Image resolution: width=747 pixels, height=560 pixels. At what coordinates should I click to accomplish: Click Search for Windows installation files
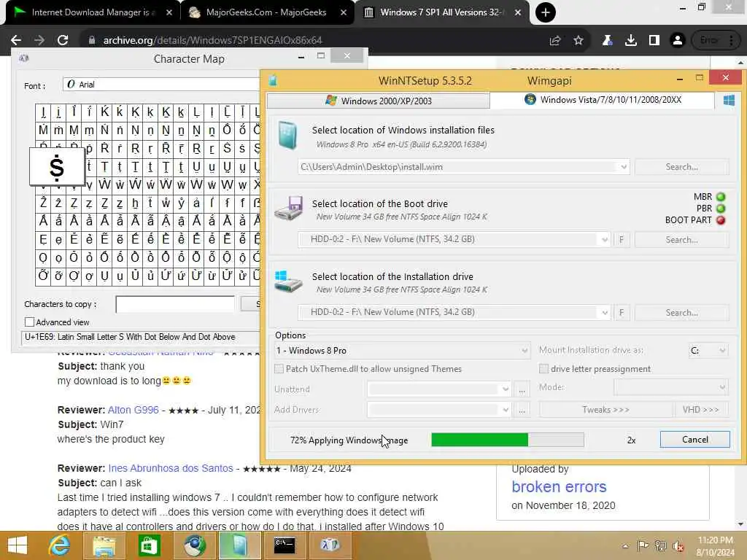[x=682, y=167]
